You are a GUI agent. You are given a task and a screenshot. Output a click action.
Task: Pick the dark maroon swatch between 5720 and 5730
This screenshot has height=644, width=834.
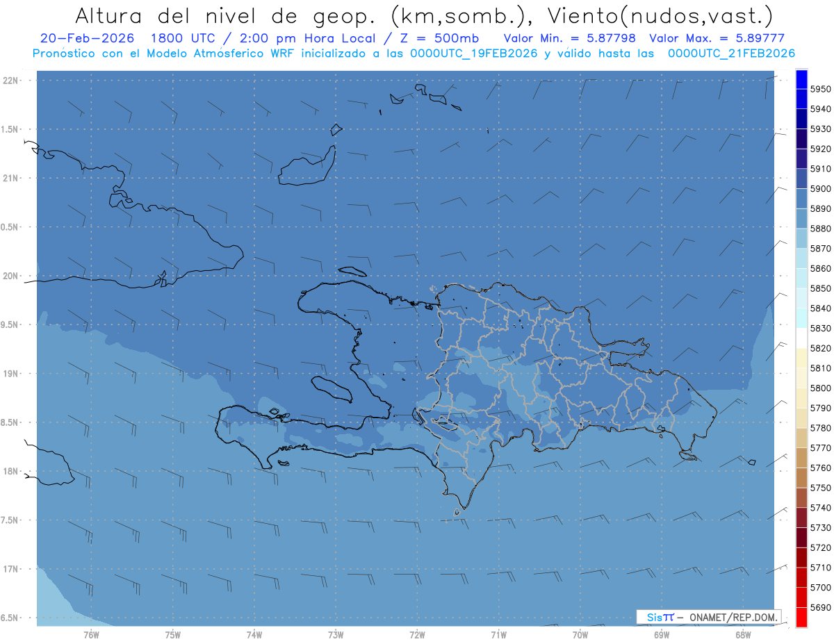tap(801, 538)
